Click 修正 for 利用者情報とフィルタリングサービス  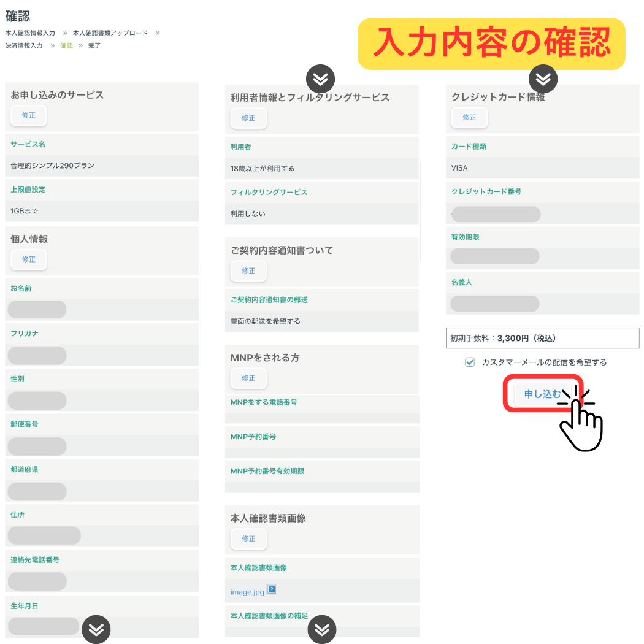coord(248,118)
